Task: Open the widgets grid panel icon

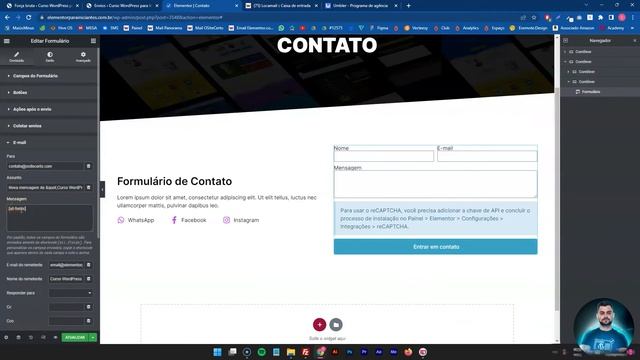Action: (x=93, y=41)
